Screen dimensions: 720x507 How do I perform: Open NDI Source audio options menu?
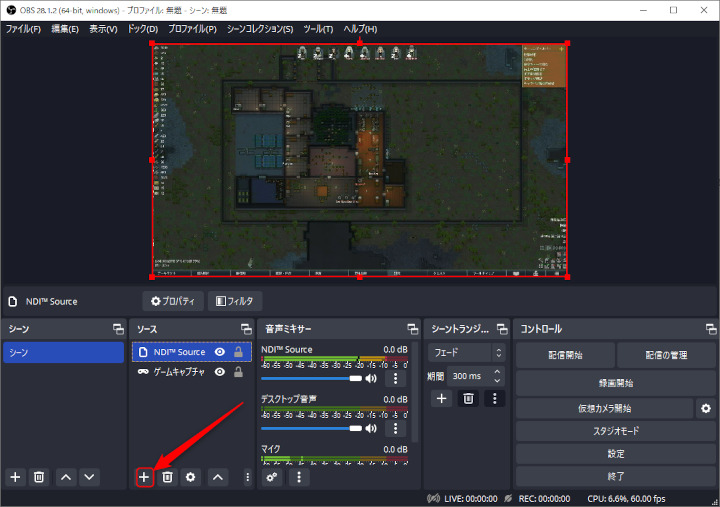coord(395,378)
